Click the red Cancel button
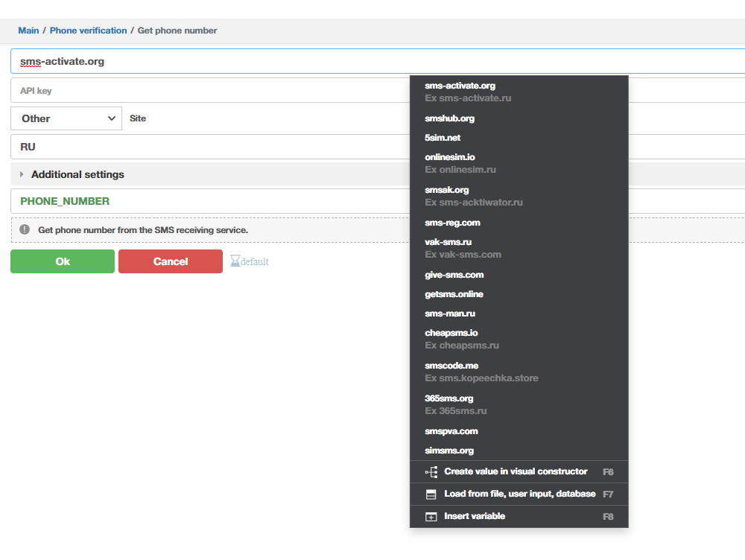 click(171, 261)
